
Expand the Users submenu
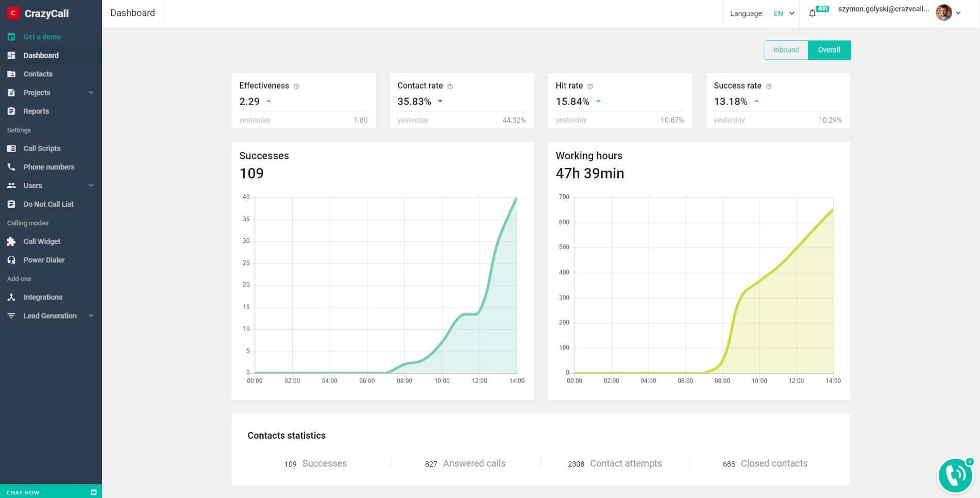[x=91, y=186]
